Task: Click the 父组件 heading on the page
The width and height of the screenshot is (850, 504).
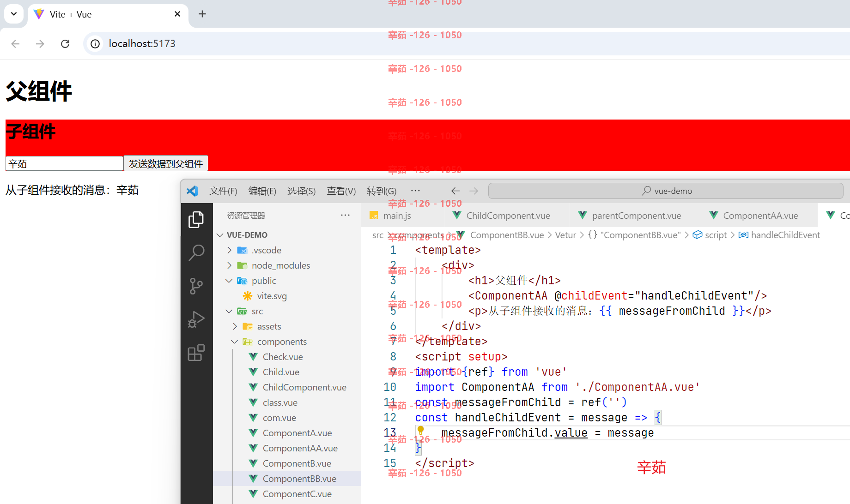Action: point(39,91)
